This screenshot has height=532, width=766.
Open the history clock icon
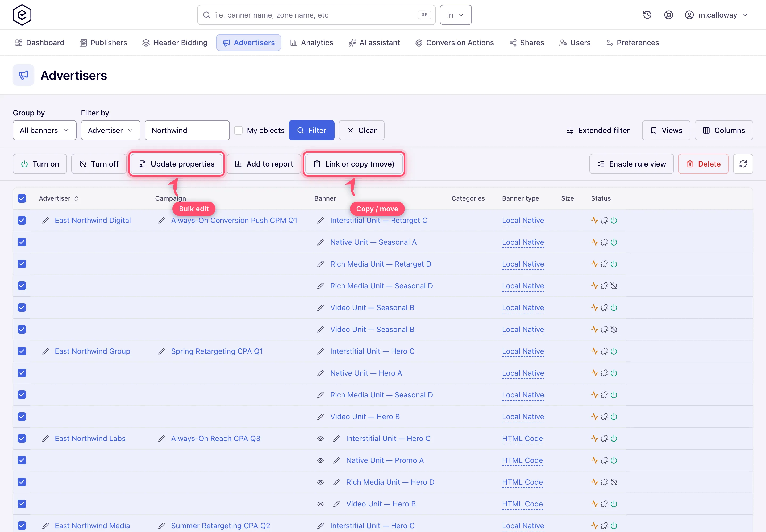[x=647, y=15]
